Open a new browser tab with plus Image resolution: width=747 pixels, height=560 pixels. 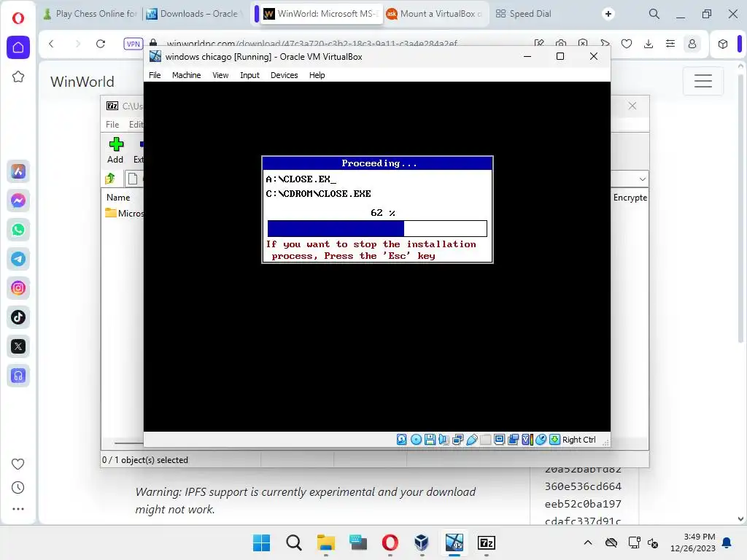click(x=608, y=14)
